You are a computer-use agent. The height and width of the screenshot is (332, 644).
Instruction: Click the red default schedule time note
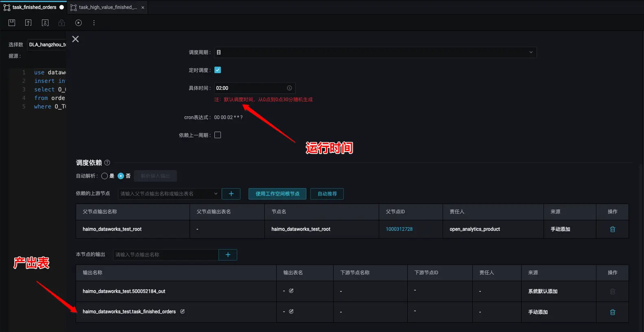pyautogui.click(x=263, y=100)
